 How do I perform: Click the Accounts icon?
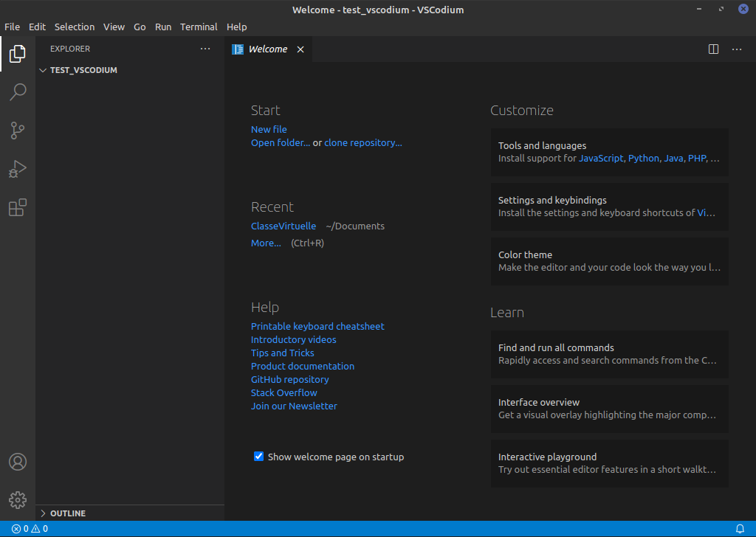[18, 462]
